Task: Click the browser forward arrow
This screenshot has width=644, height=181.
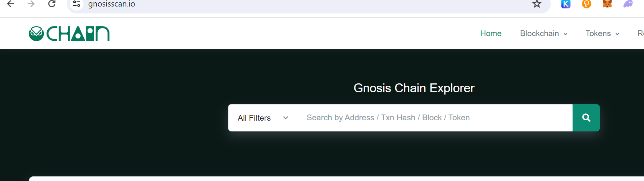Action: (31, 4)
